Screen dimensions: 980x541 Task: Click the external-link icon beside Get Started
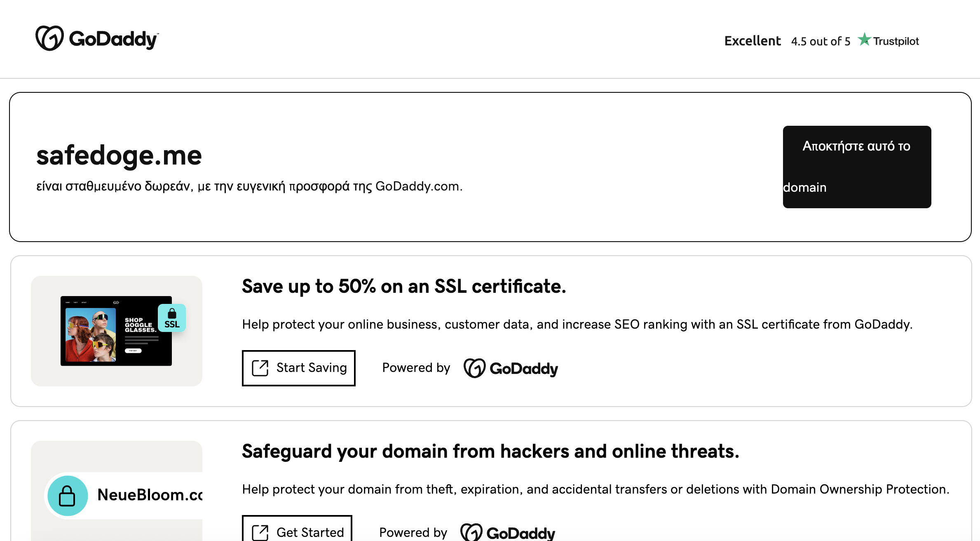coord(260,532)
